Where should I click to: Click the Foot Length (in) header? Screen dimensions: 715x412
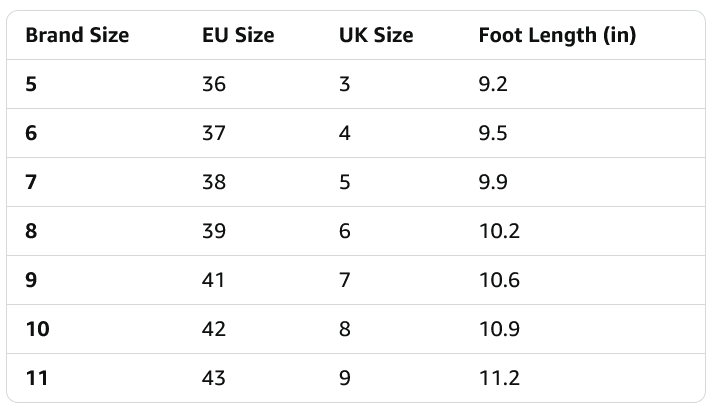(557, 36)
